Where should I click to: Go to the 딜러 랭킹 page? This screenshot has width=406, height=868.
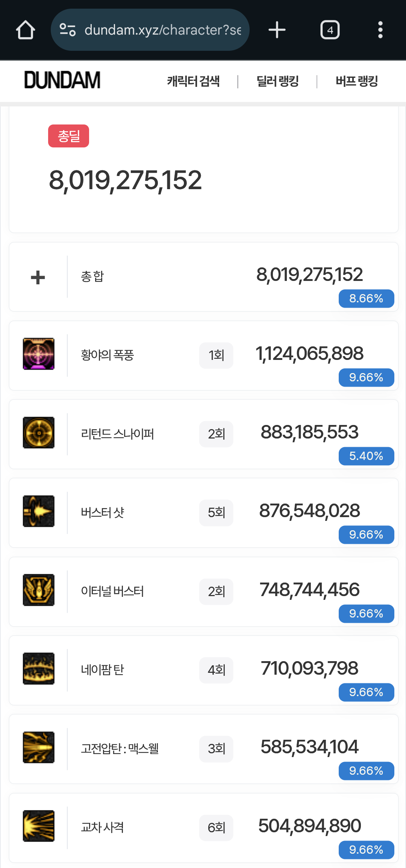[x=277, y=81]
